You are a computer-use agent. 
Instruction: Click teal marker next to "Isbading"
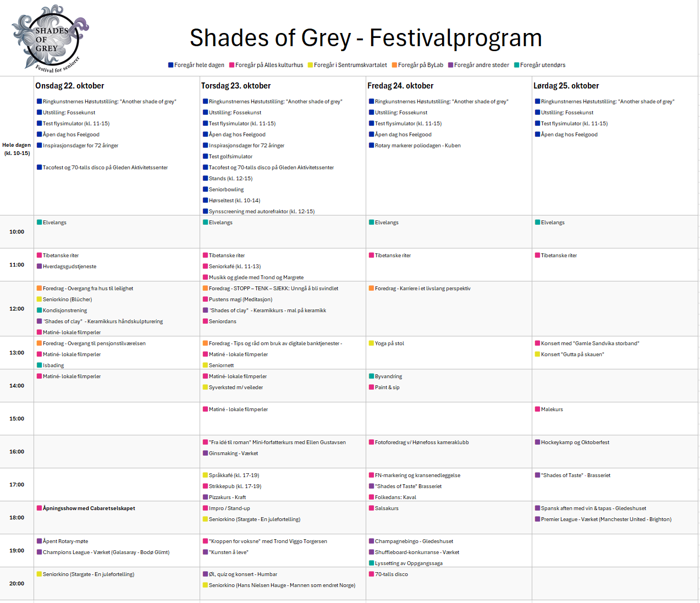tap(40, 365)
